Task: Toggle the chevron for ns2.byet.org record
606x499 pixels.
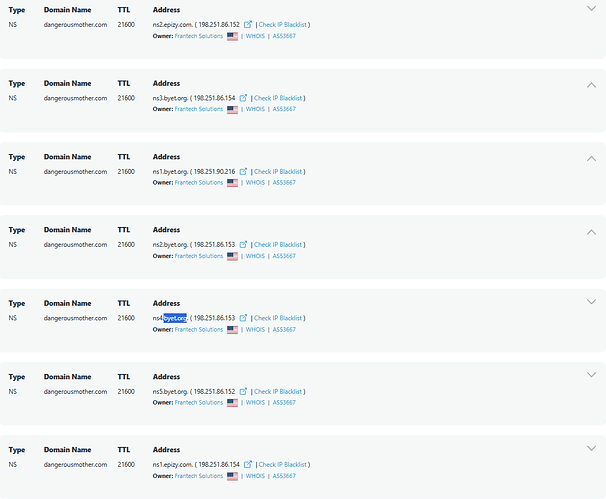Action: pos(591,232)
